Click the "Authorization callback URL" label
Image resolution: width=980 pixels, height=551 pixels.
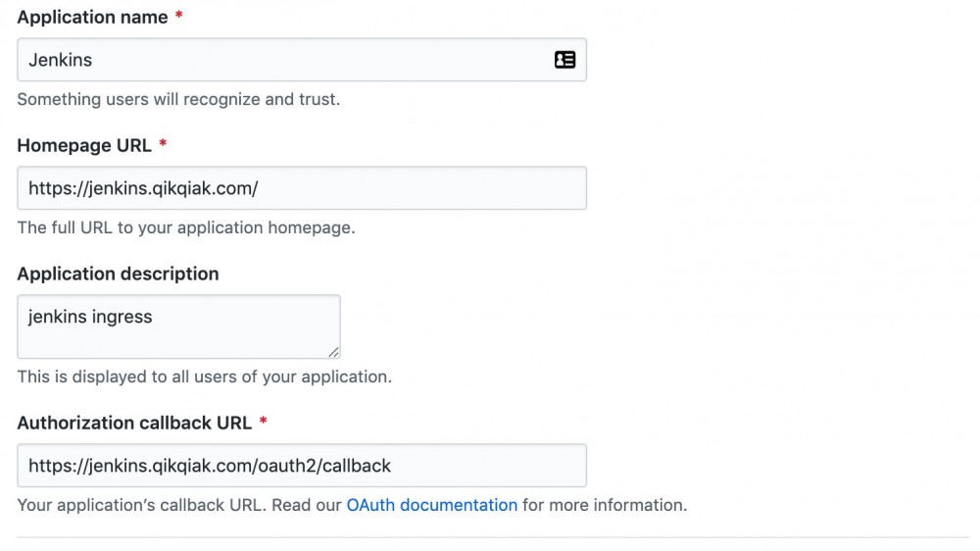(134, 424)
